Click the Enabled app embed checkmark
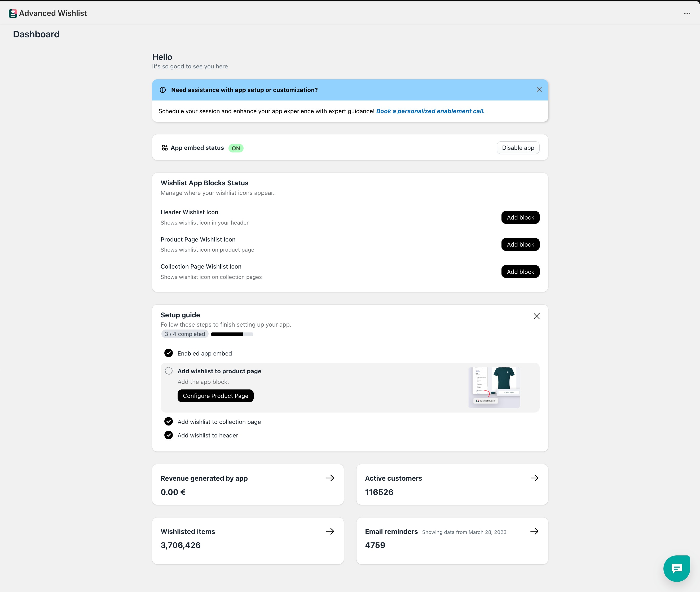The image size is (700, 592). click(x=169, y=353)
